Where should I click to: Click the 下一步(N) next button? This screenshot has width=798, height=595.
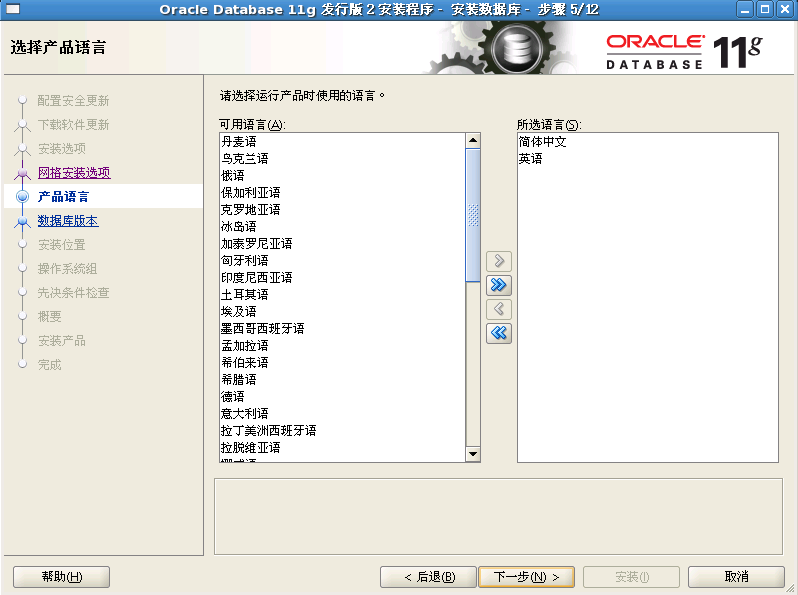(x=527, y=577)
